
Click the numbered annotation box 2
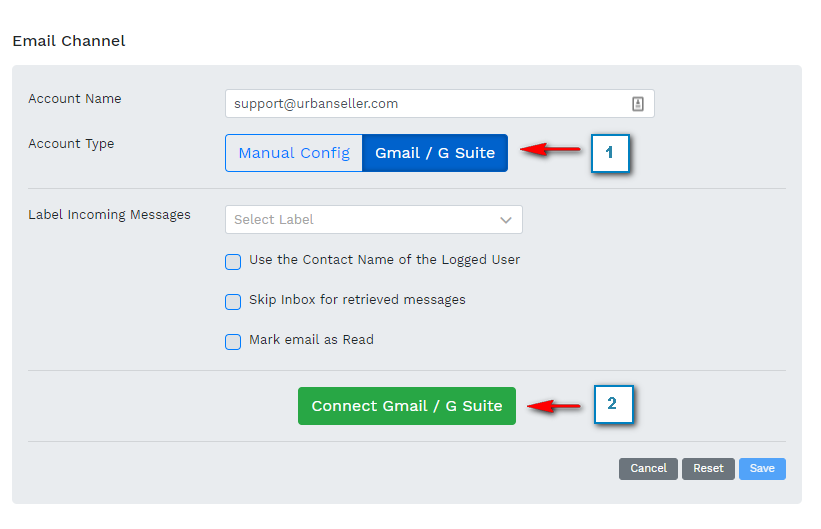(612, 404)
